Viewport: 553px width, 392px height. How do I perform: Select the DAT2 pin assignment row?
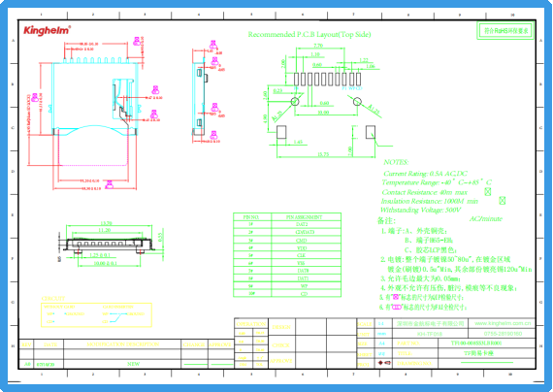(287, 224)
